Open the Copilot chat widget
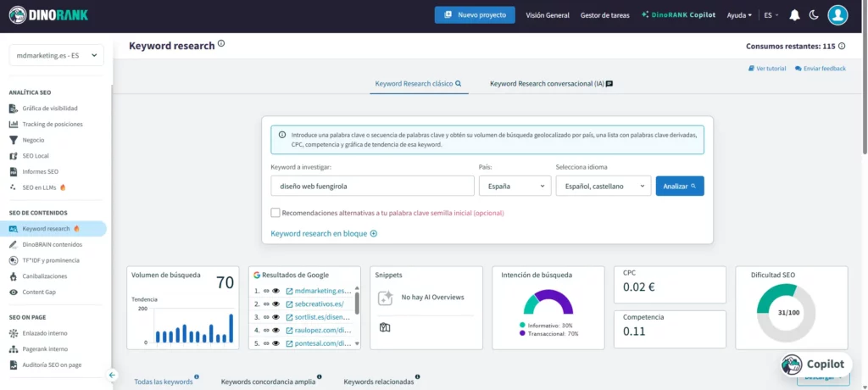 (x=814, y=364)
